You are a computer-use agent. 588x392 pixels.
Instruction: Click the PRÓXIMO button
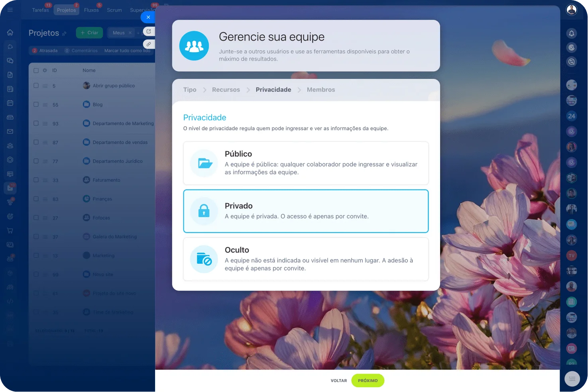[x=368, y=380]
